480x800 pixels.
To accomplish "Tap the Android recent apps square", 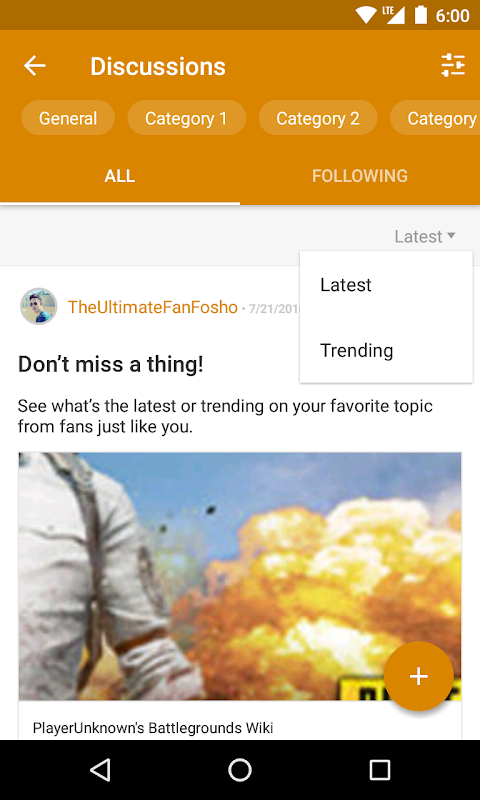I will 380,769.
